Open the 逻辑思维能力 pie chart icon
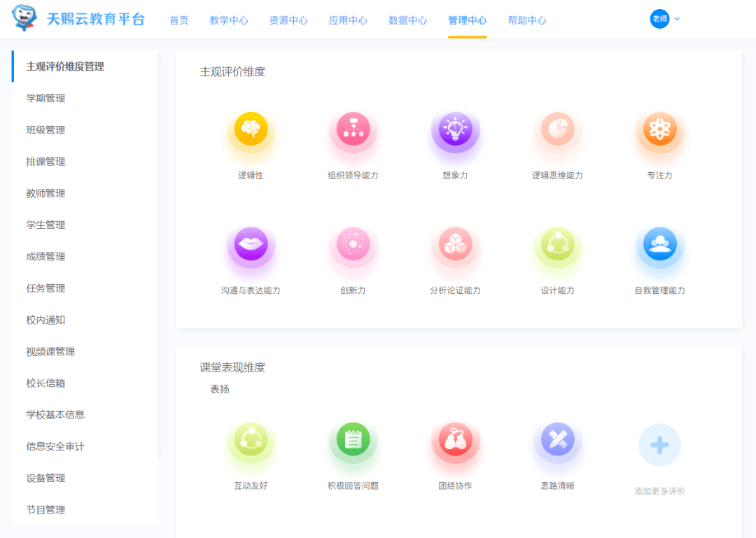756x538 pixels. coord(557,129)
